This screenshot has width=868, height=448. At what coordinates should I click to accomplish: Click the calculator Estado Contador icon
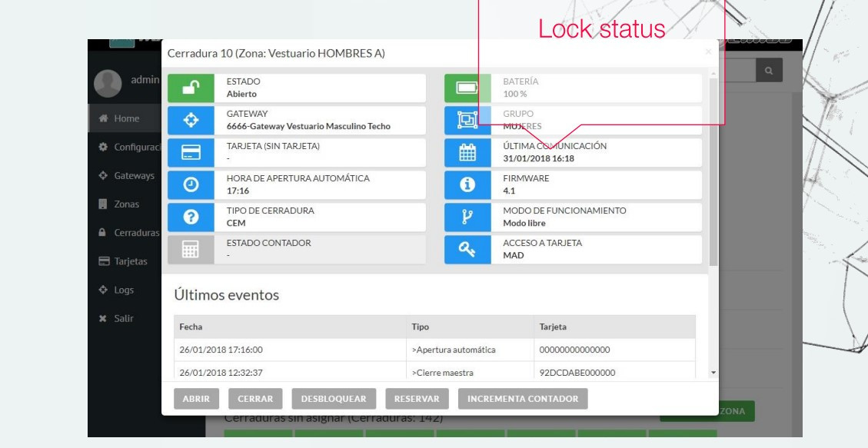pos(191,250)
